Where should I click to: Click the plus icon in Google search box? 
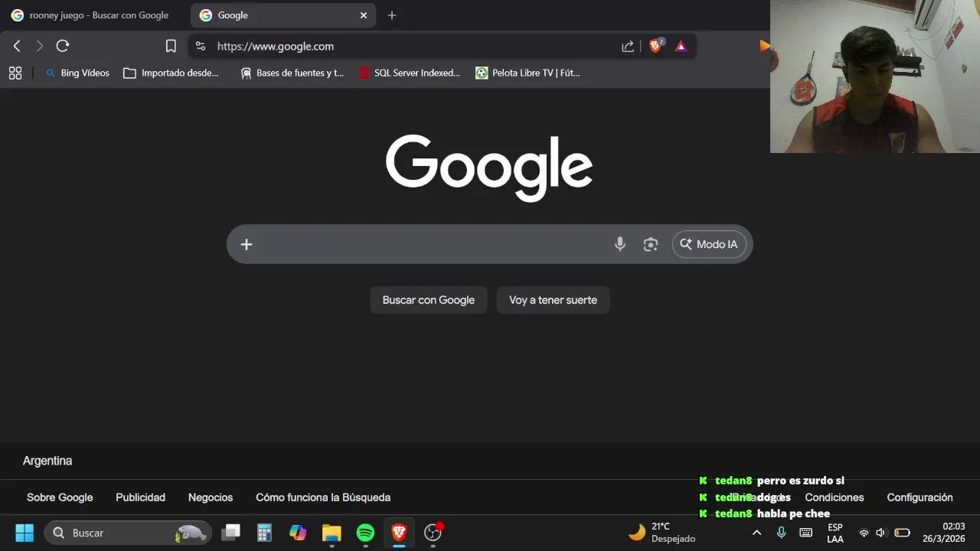(247, 244)
